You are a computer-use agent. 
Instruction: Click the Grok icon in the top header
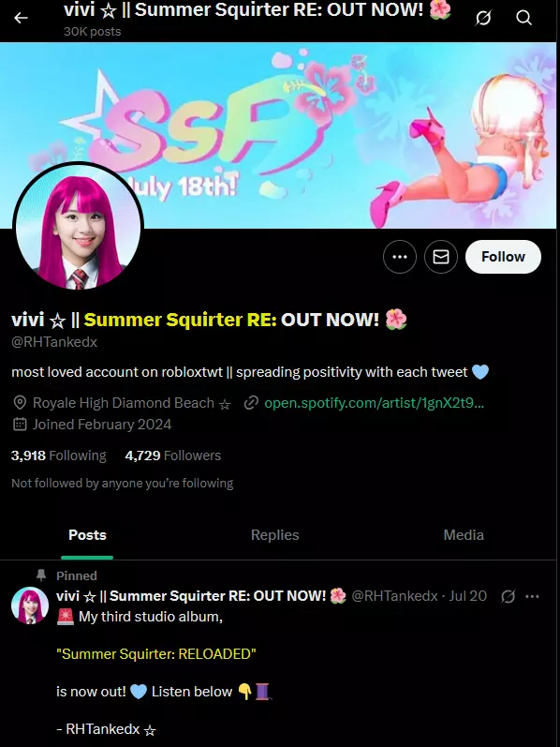click(483, 18)
